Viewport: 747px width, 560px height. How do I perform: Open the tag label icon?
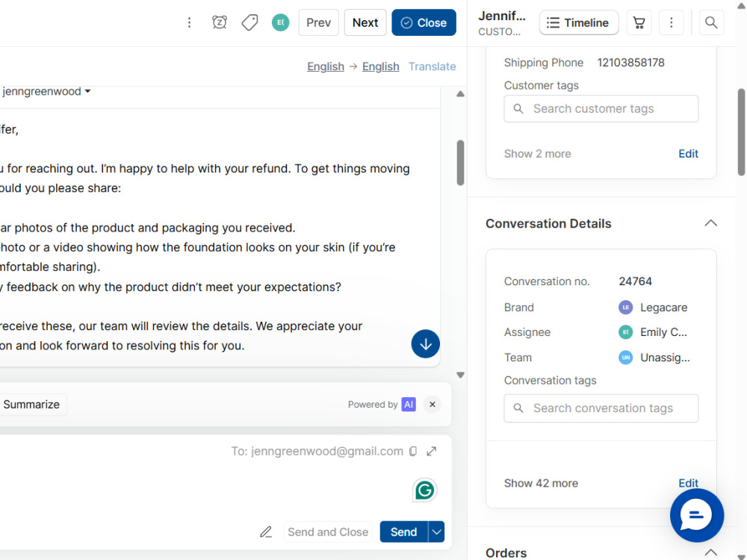[249, 22]
